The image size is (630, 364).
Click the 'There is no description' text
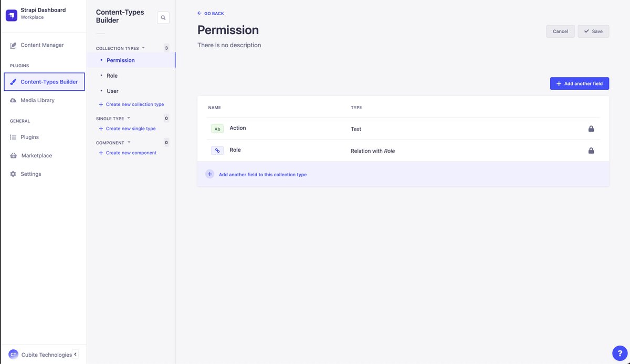pos(229,45)
